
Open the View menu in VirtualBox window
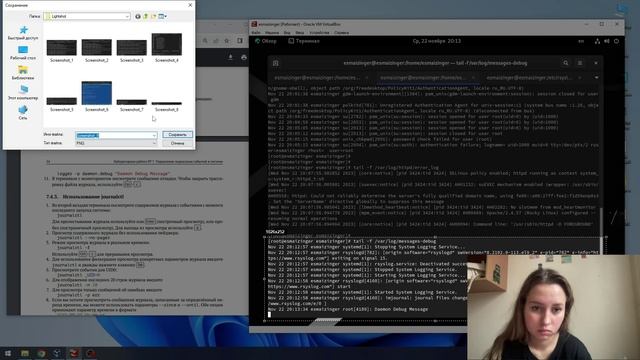(287, 33)
